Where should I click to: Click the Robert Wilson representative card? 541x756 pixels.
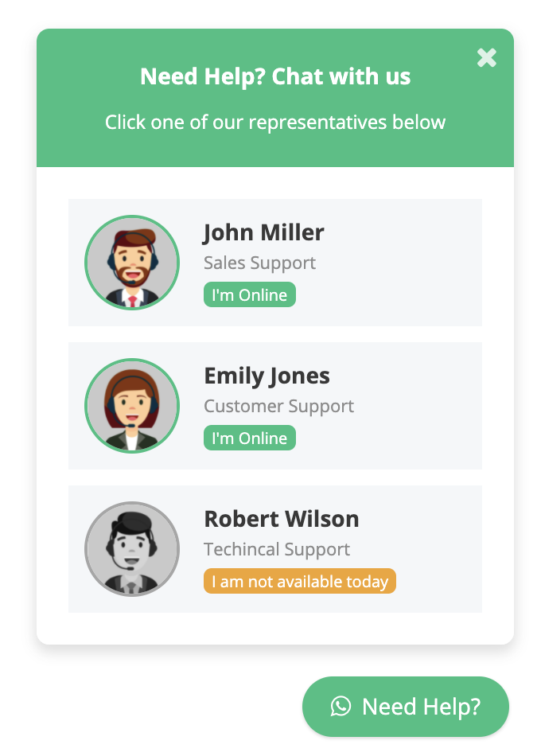tap(275, 549)
